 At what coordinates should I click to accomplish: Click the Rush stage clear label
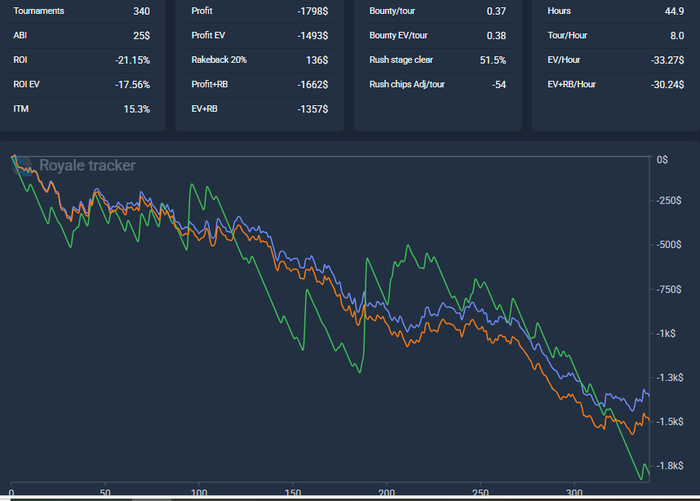tap(401, 60)
